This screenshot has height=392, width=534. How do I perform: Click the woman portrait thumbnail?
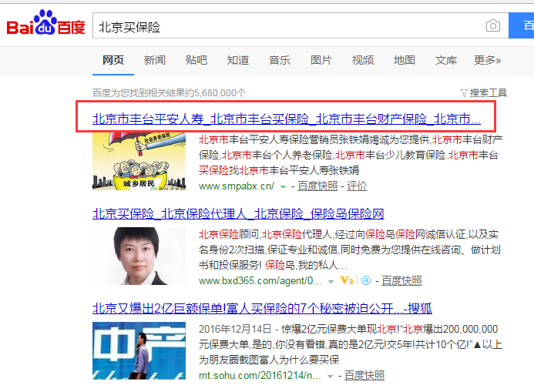coord(139,256)
